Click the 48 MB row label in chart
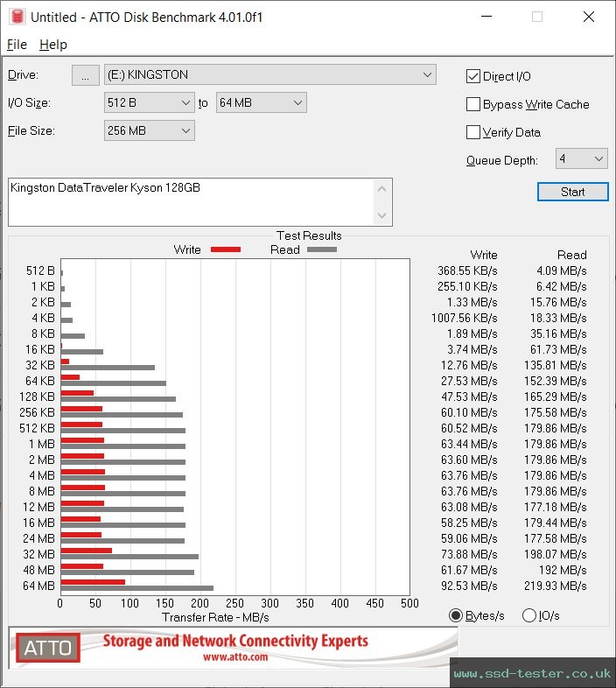 [x=38, y=570]
